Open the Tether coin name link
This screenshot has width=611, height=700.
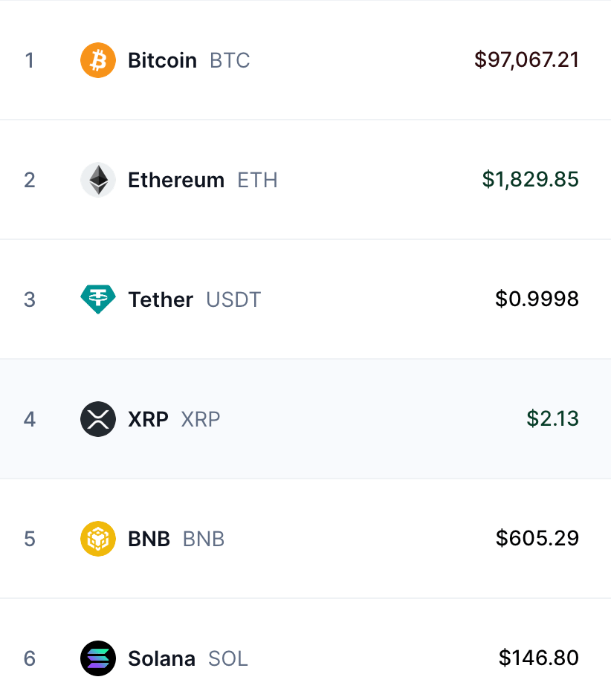pos(161,299)
